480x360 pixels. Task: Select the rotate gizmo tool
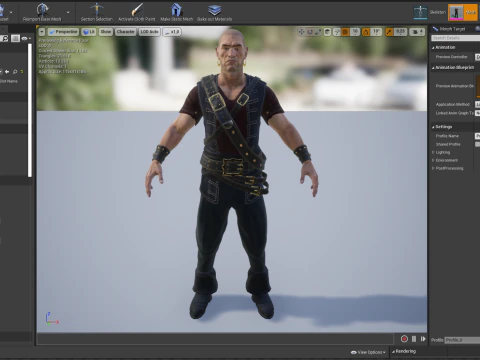(x=310, y=32)
